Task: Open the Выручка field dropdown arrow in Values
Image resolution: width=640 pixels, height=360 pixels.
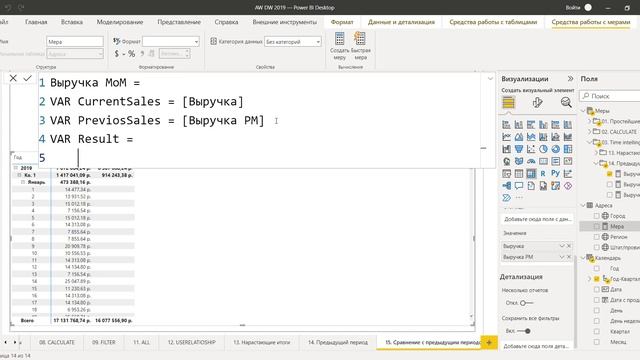Action: click(562, 246)
